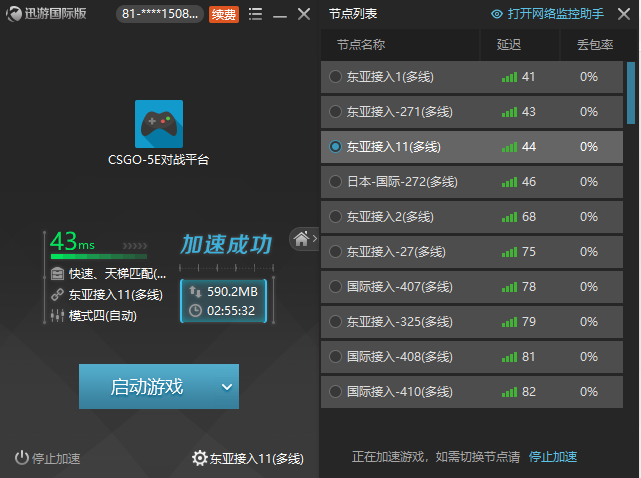Screen dimensions: 641x478
Task: Click the server icon beside 快速、天梯匹配
Action: 57,273
